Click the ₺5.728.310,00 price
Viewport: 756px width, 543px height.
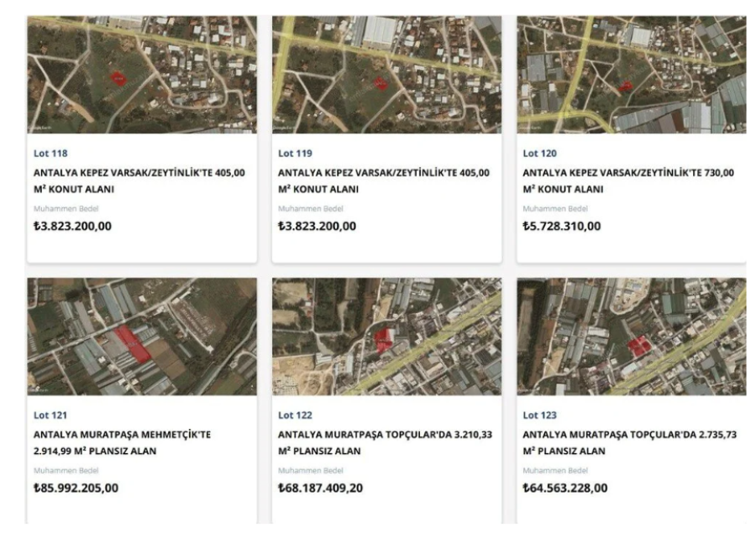tap(562, 226)
